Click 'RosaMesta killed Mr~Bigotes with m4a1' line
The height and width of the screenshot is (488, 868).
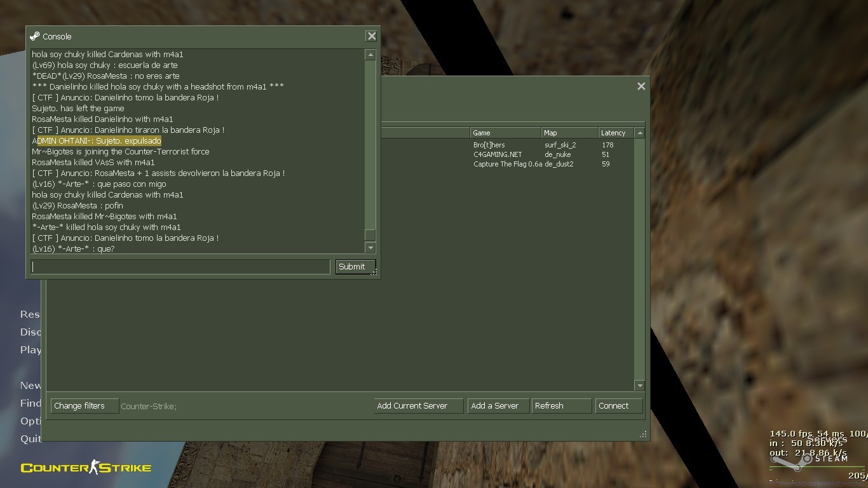point(104,217)
